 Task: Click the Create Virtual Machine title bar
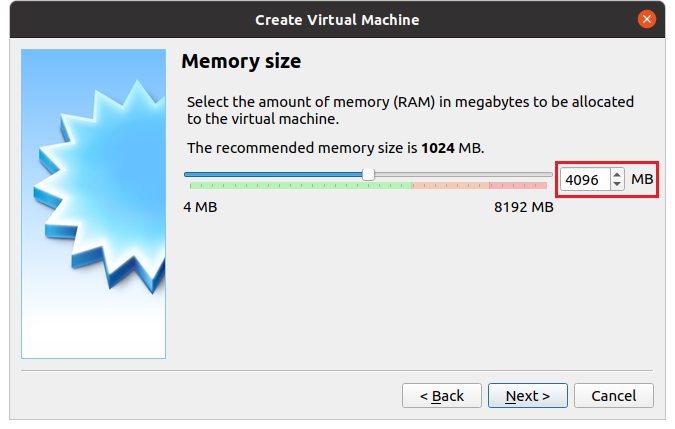pyautogui.click(x=337, y=19)
